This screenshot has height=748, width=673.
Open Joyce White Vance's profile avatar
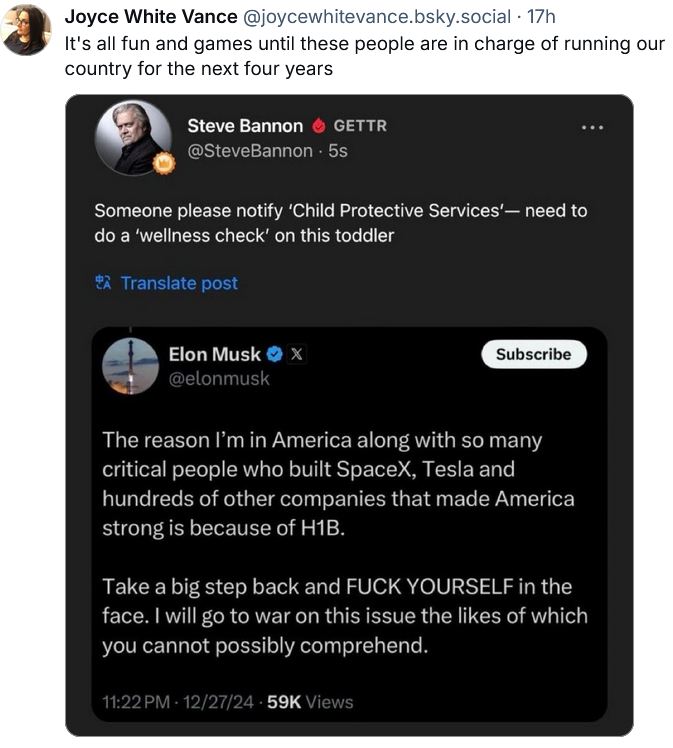click(26, 30)
